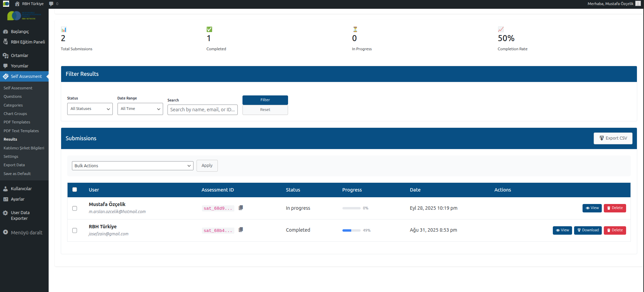Open the Self Assessment main menu

coord(24,76)
